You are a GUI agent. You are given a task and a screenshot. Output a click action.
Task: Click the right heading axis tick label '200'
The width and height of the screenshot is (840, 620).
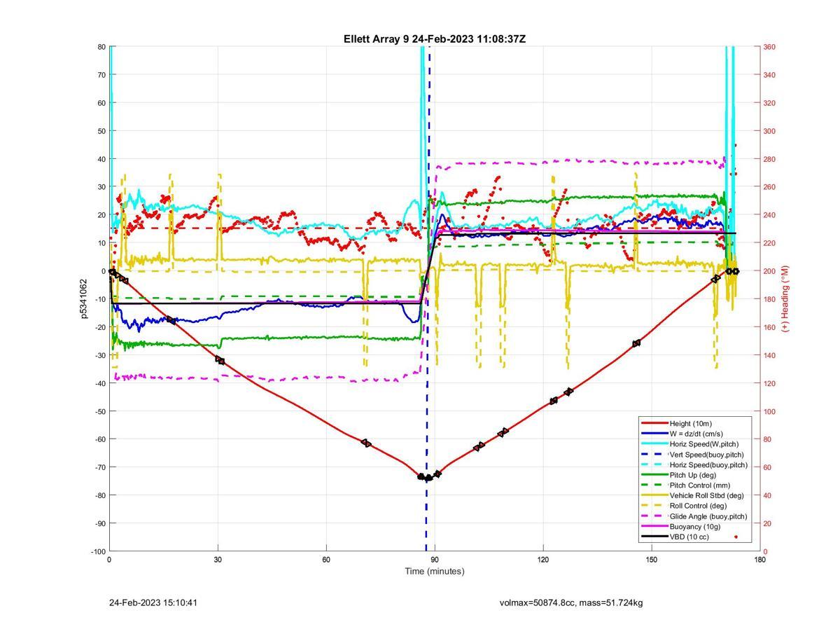[x=769, y=271]
